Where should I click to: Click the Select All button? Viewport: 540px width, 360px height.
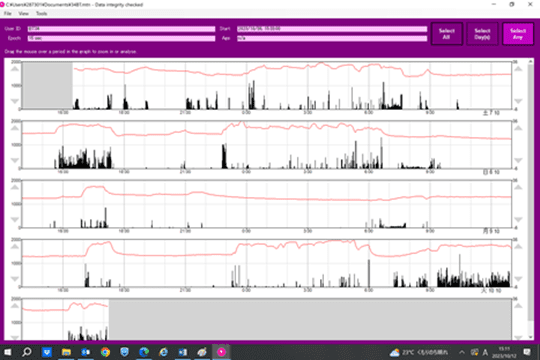[447, 34]
